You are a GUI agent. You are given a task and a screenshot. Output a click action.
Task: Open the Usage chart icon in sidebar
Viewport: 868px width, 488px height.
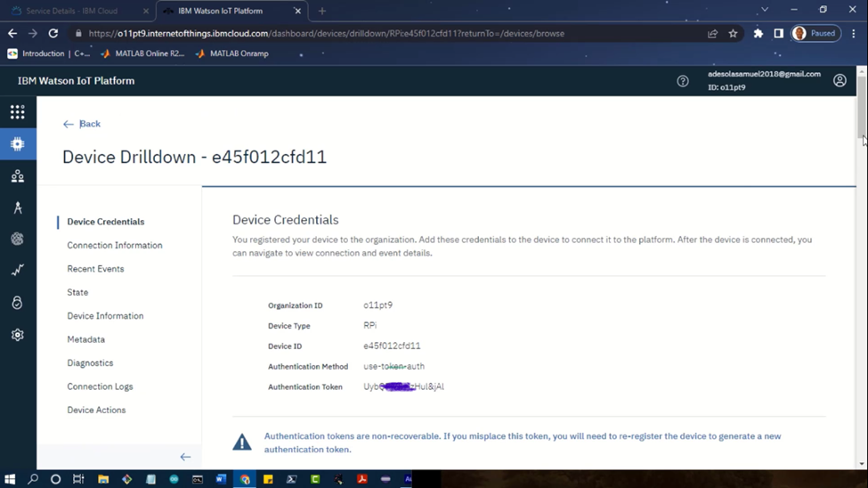[x=18, y=271]
